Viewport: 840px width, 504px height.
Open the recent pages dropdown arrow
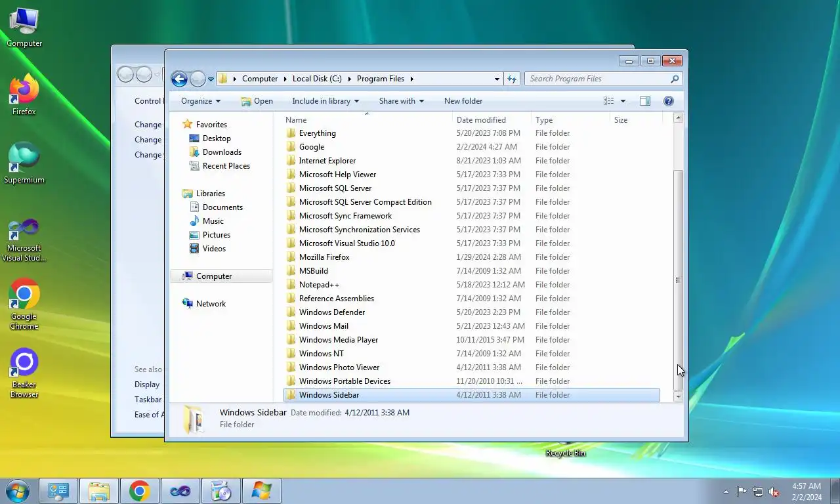[x=211, y=79]
